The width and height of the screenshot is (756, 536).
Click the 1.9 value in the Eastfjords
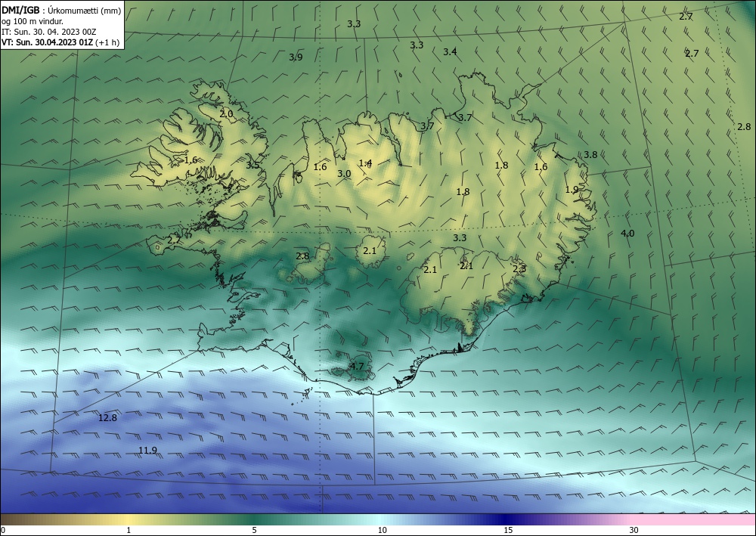572,190
